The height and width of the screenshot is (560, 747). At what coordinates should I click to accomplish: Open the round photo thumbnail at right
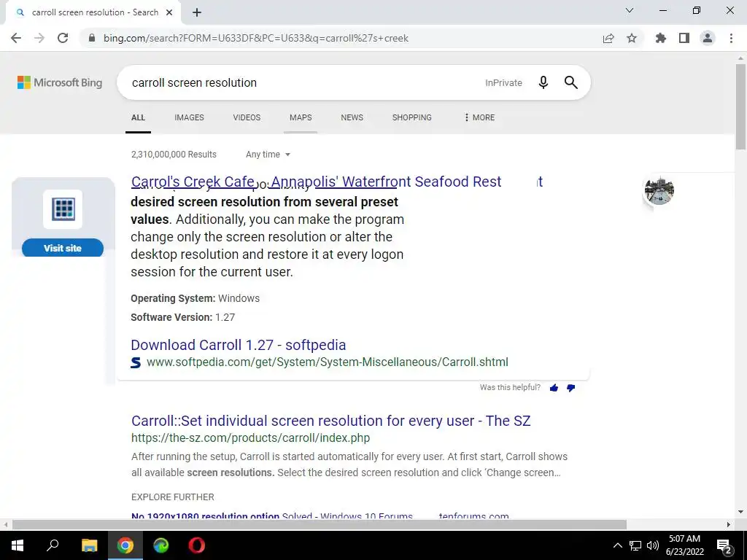tap(659, 191)
